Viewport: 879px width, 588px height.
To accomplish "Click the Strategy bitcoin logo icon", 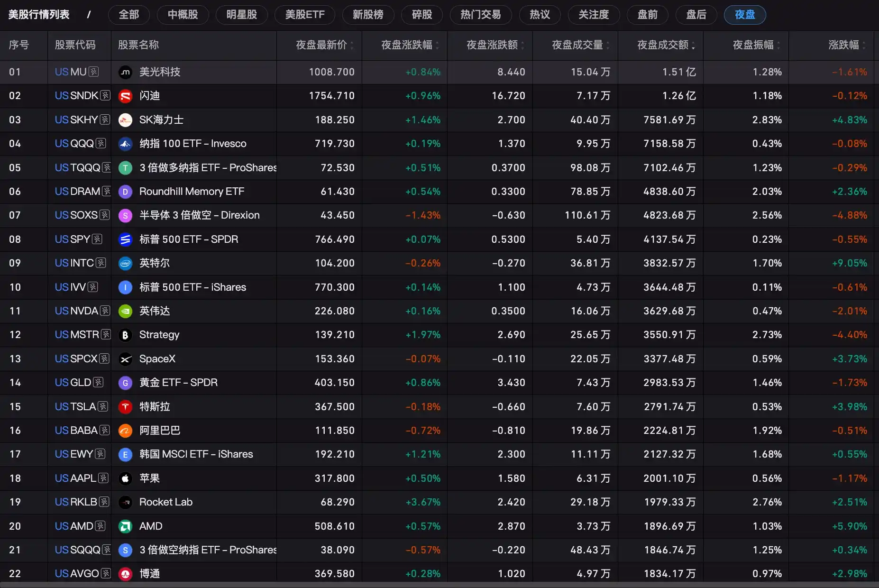I will [x=125, y=335].
